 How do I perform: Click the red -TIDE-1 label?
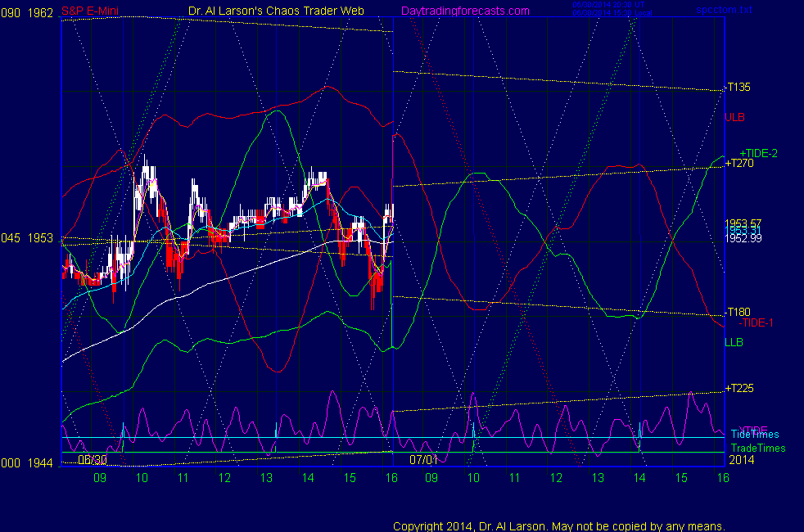click(x=756, y=323)
